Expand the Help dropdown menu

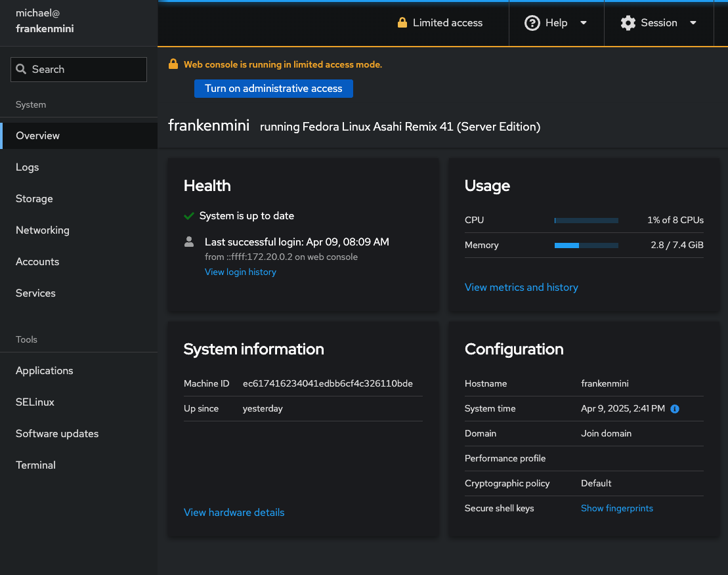(583, 23)
